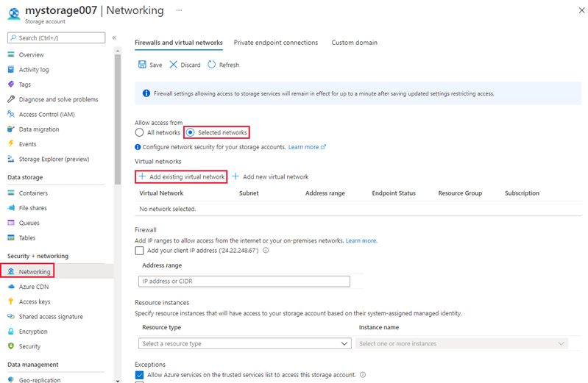
Task: Click the Tags icon in sidebar
Action: pyautogui.click(x=11, y=85)
